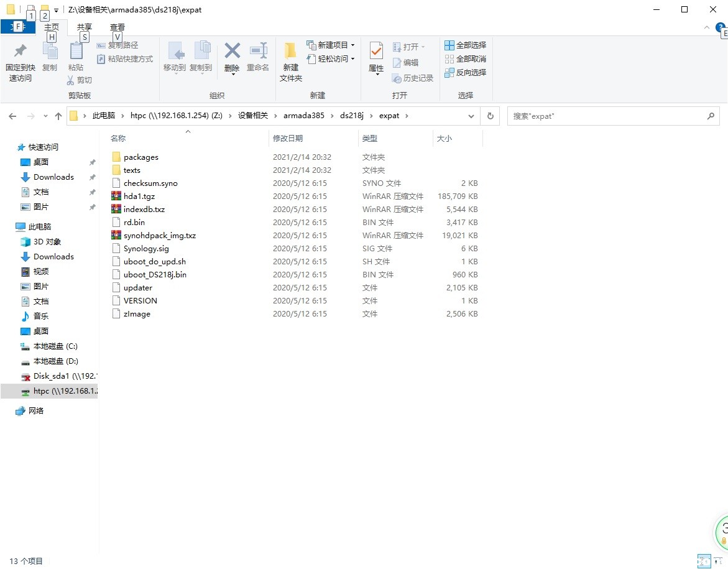
Task: Click the 编辑 edit button
Action: click(x=405, y=62)
